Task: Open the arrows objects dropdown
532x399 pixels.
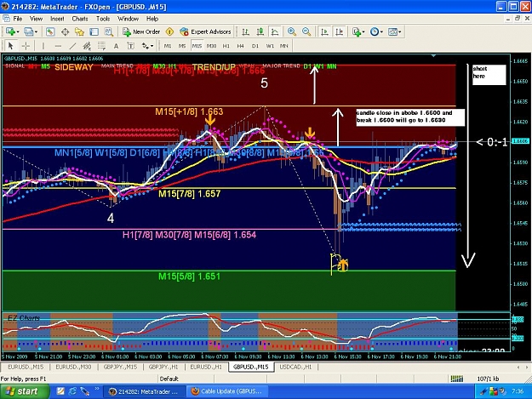Action: click(147, 46)
